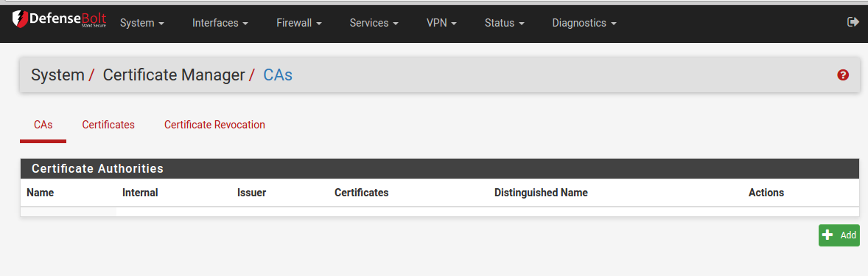Click the DefenseBolt logo
This screenshot has width=868, height=276.
pyautogui.click(x=59, y=20)
